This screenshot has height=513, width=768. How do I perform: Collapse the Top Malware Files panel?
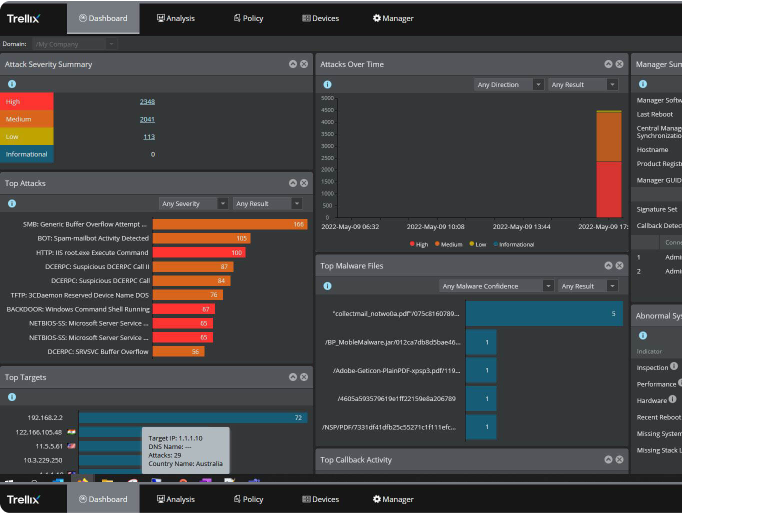coord(608,265)
